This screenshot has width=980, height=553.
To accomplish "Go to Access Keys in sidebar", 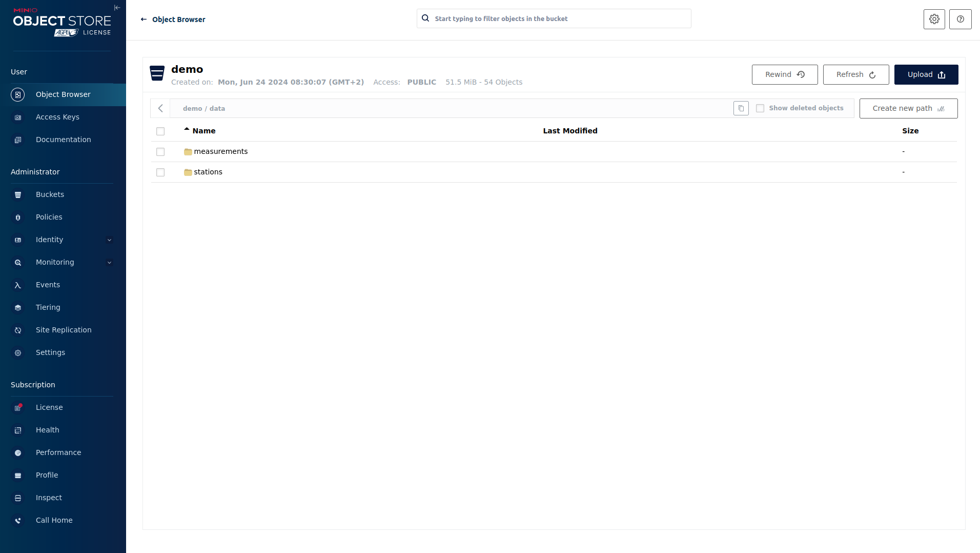I will point(57,117).
